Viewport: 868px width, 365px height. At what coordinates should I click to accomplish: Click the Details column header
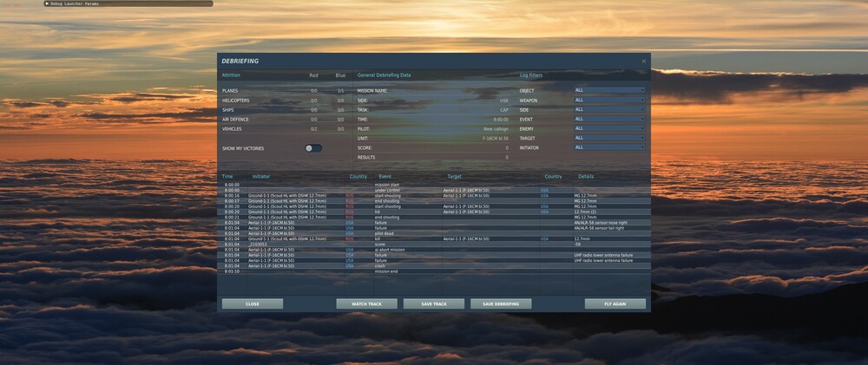[586, 176]
